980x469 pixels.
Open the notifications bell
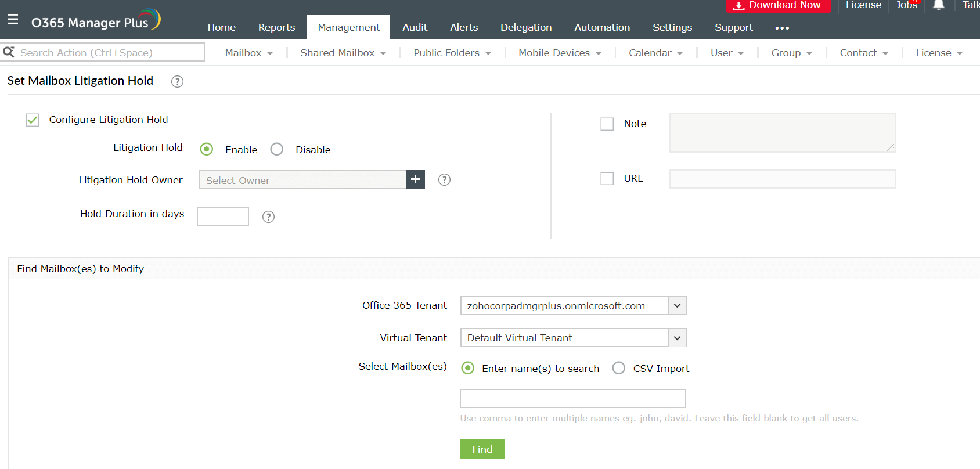point(938,5)
